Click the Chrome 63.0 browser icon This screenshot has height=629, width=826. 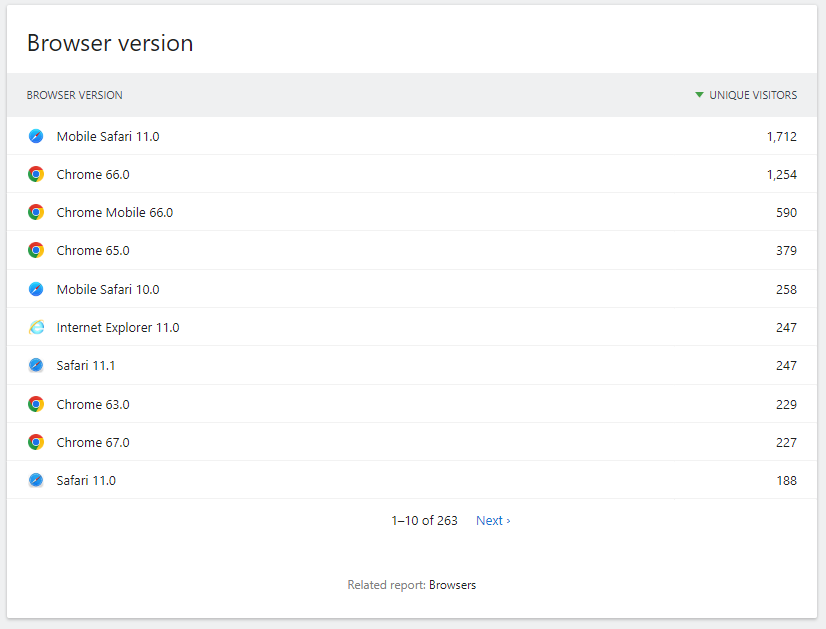(x=36, y=404)
